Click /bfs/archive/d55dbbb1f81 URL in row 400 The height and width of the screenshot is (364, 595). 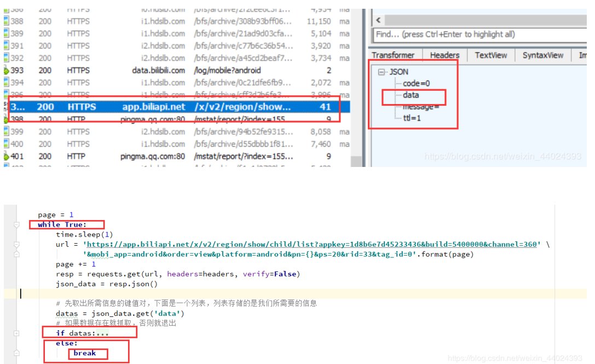click(243, 144)
